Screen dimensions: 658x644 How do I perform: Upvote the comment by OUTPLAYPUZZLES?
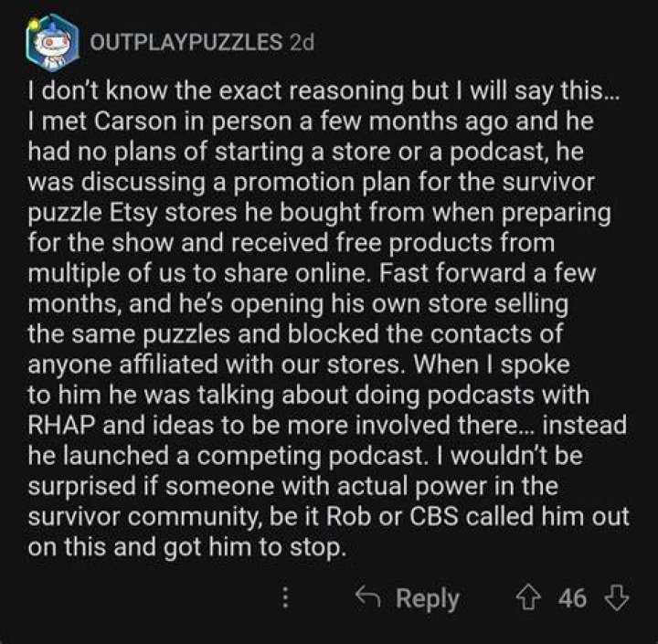click(528, 597)
